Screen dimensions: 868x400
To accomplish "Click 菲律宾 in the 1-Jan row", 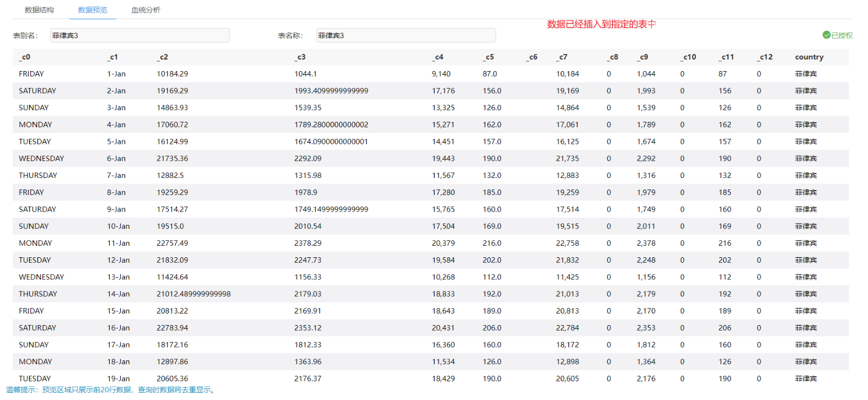I will 806,74.
